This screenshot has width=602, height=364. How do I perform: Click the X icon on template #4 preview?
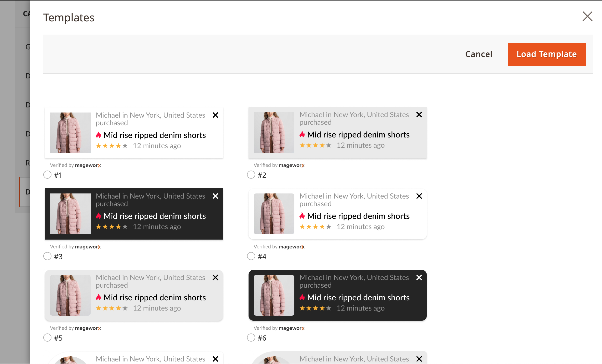click(x=419, y=196)
